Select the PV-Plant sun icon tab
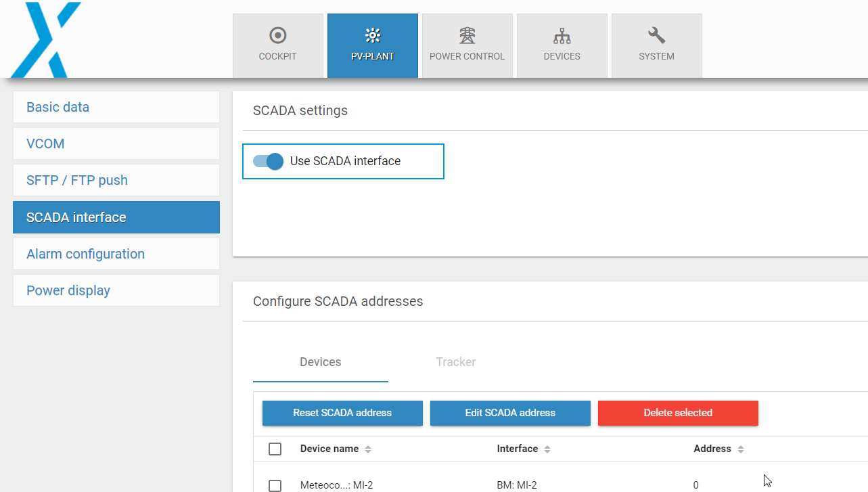The width and height of the screenshot is (868, 492). tap(372, 45)
